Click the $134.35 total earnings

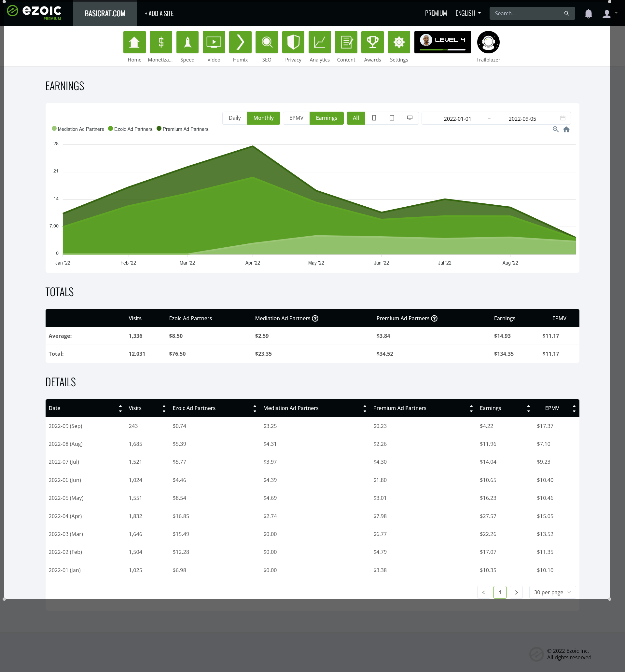point(504,354)
